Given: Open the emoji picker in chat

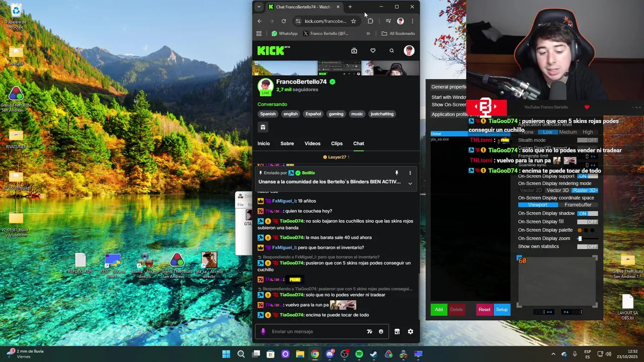Looking at the screenshot, I should point(381,331).
